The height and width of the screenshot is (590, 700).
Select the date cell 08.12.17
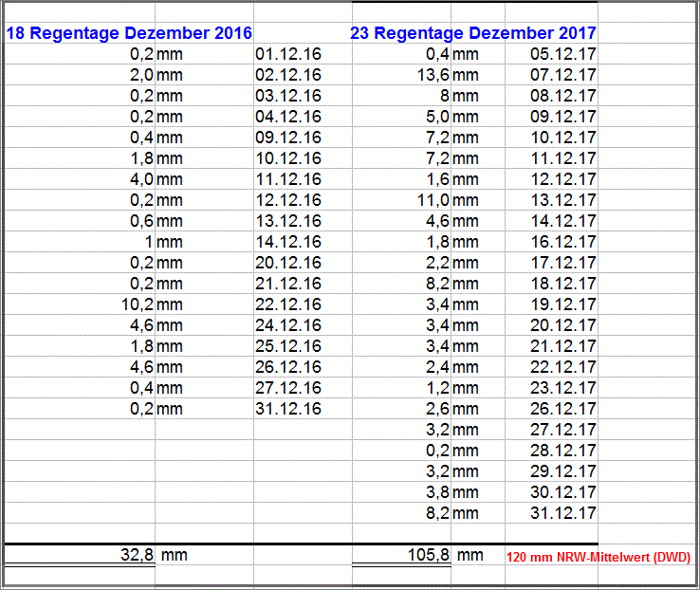coord(563,96)
